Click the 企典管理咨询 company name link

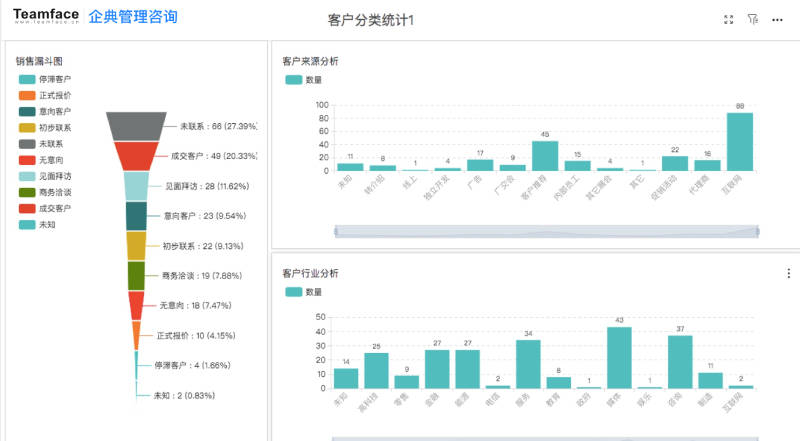pos(133,17)
